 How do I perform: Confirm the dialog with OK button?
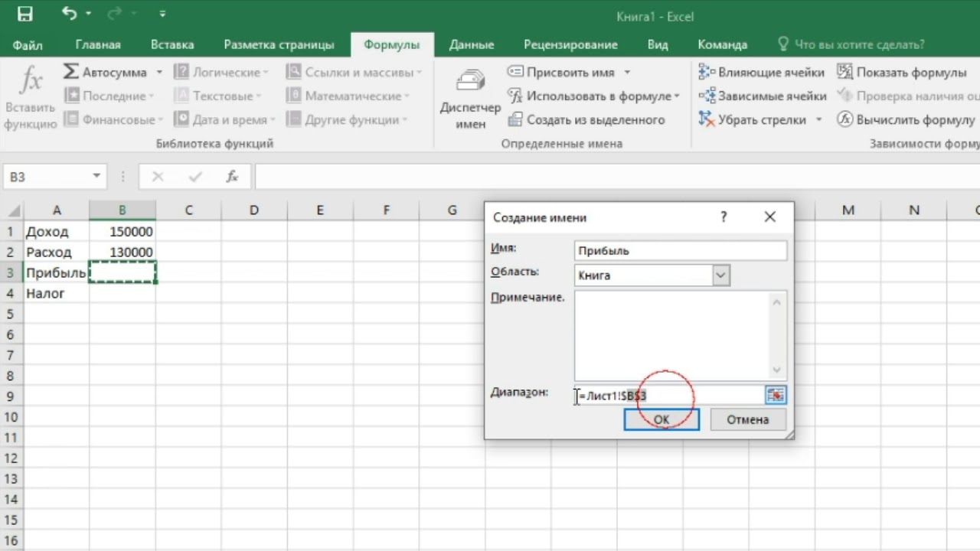tap(661, 419)
